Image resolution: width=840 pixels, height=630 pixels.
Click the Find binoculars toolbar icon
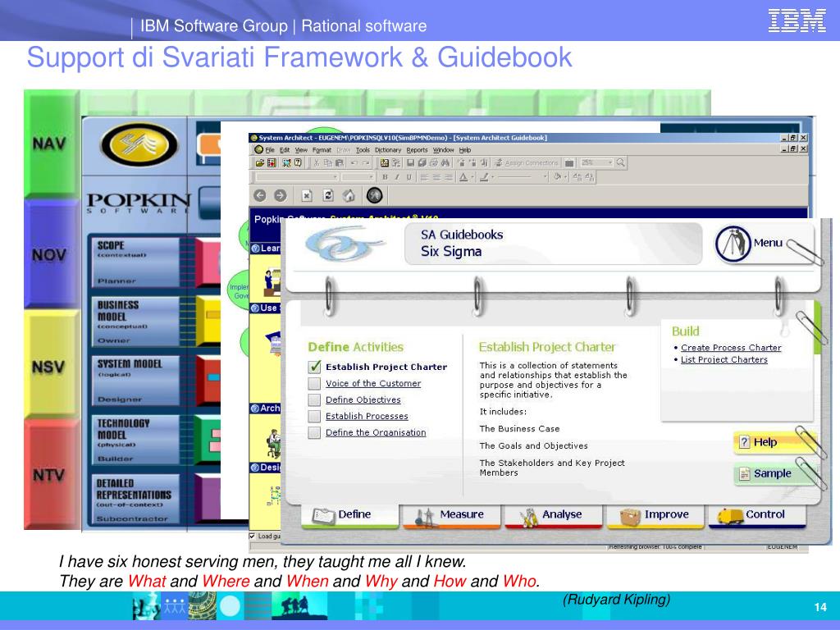[445, 163]
